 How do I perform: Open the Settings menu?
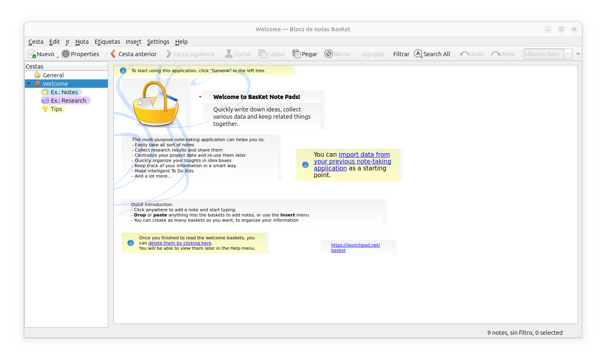pyautogui.click(x=158, y=42)
